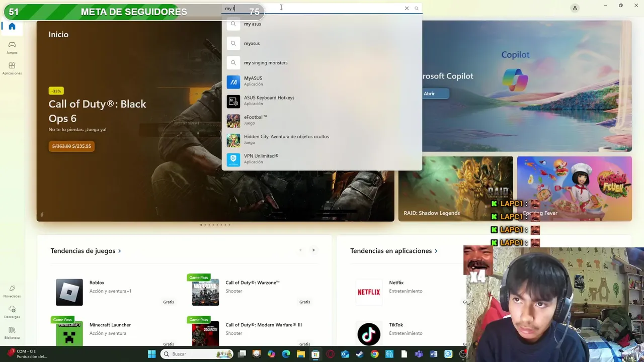This screenshot has height=362, width=644.
Task: Open Novedades in the sidebar
Action: [12, 292]
